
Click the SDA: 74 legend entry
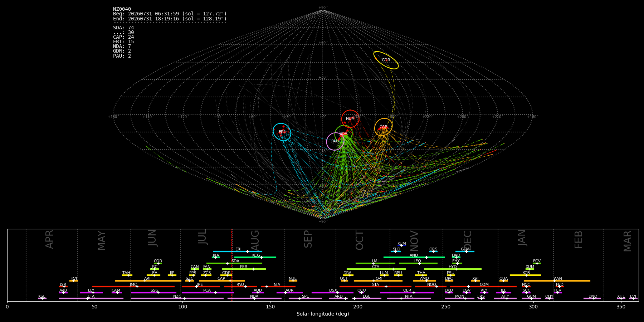click(x=123, y=28)
